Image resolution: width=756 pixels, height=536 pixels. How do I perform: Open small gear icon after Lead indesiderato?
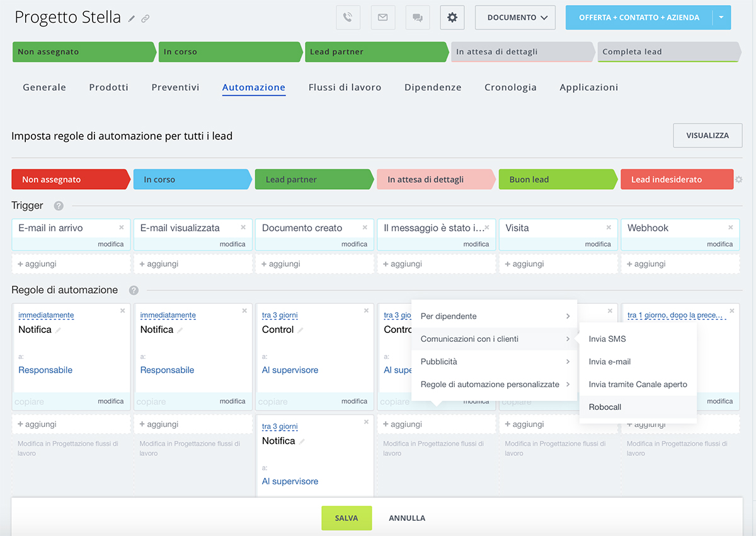pyautogui.click(x=739, y=180)
